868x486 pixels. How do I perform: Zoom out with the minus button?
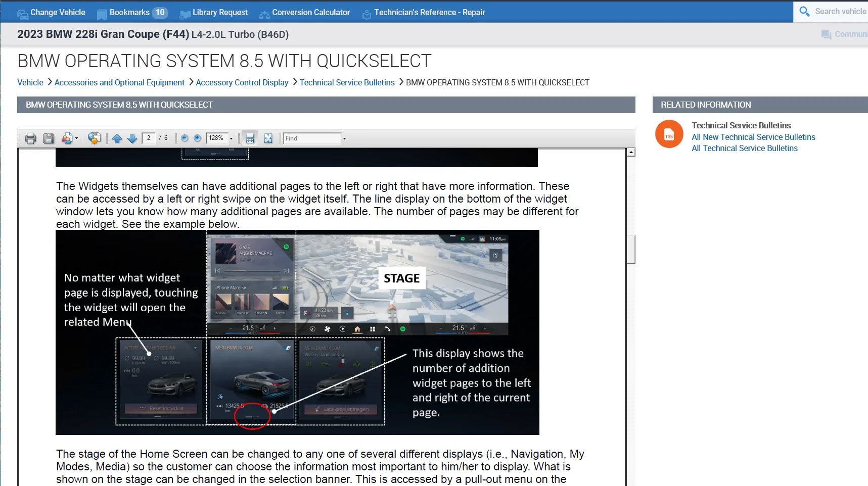click(x=185, y=138)
